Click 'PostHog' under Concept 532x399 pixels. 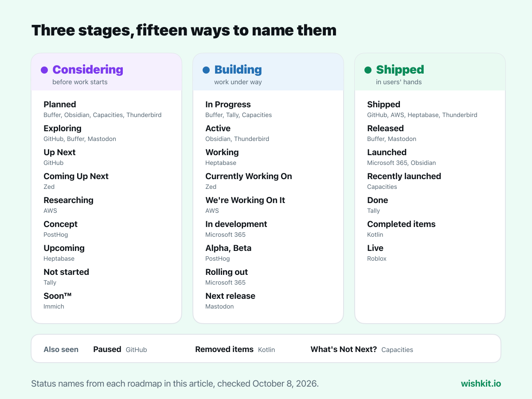pos(56,235)
